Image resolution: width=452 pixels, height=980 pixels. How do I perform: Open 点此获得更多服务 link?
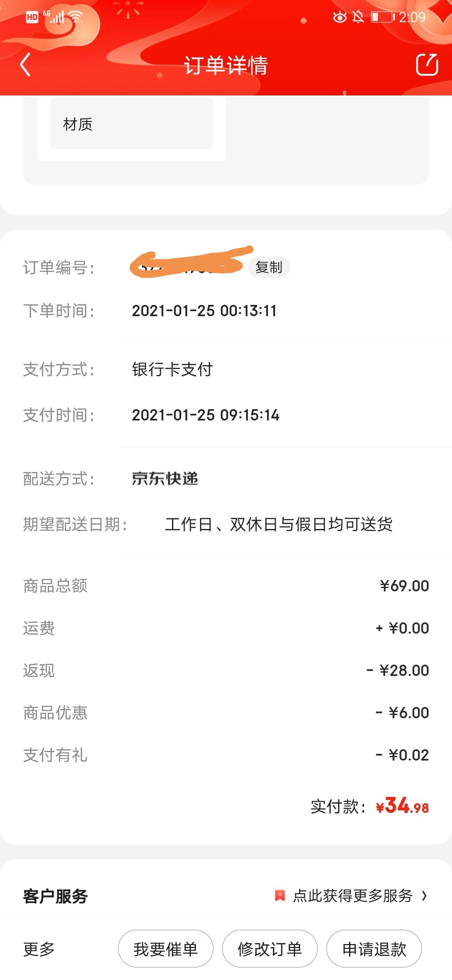[353, 896]
